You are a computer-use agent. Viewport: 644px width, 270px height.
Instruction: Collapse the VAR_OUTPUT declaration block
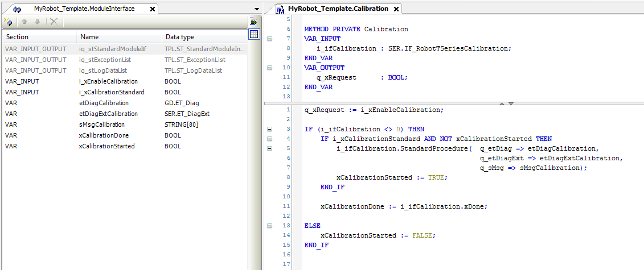tap(269, 68)
